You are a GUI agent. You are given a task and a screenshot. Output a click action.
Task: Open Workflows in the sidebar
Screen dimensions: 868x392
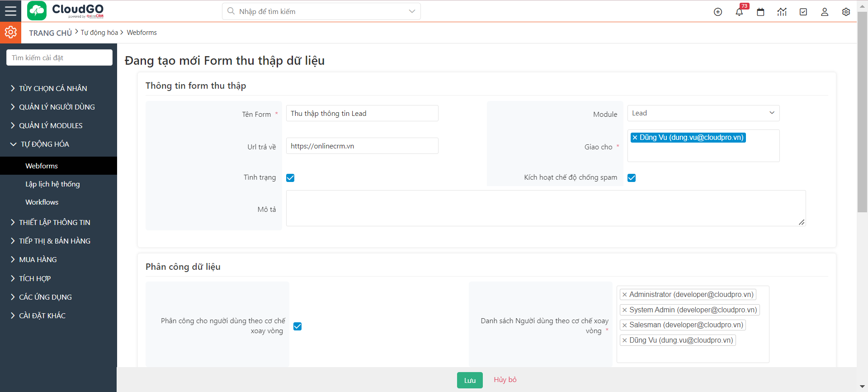(x=42, y=202)
